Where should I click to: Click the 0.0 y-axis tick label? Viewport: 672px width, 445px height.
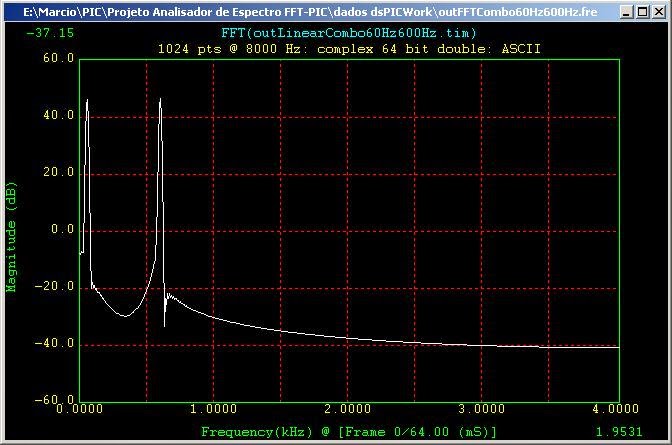tap(63, 229)
